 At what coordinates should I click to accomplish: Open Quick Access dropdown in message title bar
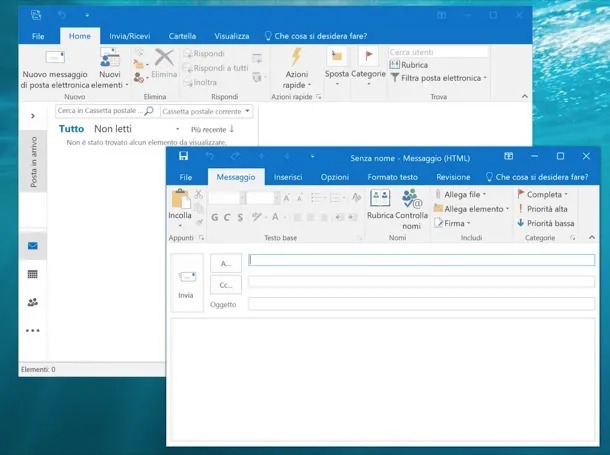tap(312, 156)
